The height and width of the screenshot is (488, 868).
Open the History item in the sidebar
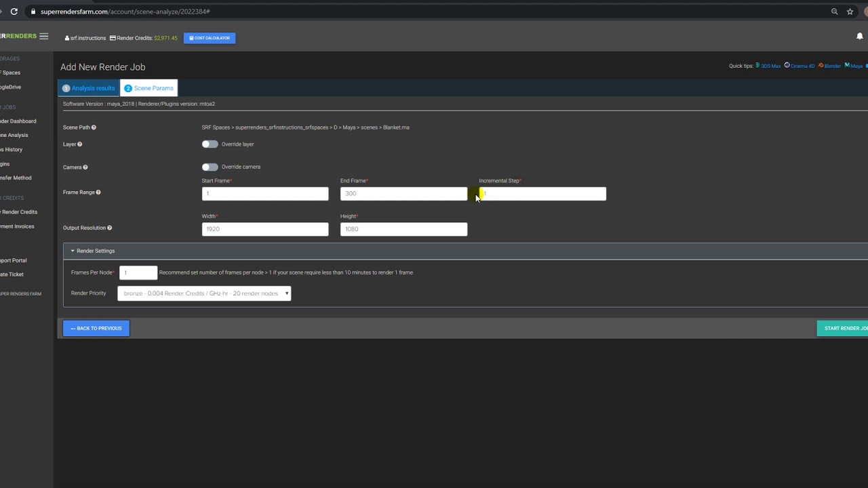pyautogui.click(x=12, y=150)
